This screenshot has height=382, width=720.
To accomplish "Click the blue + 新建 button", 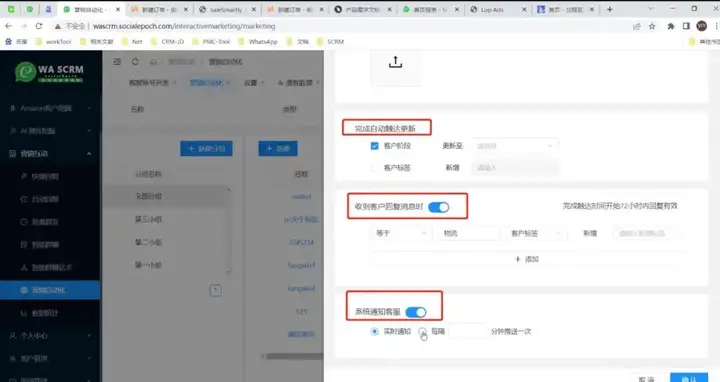I will 278,148.
